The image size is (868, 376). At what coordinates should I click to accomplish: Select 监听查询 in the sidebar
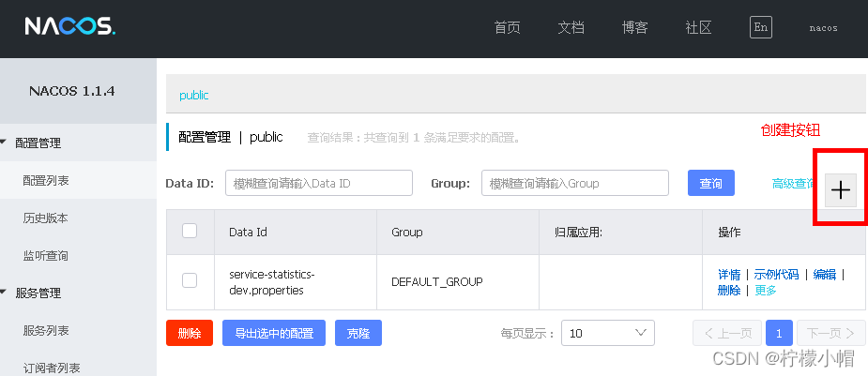click(x=78, y=255)
